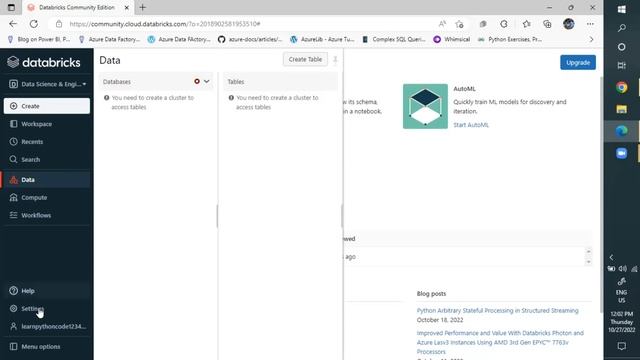Screen dimensions: 640x360
Task: Open the tab actions menu icon
Action: [11, 7]
